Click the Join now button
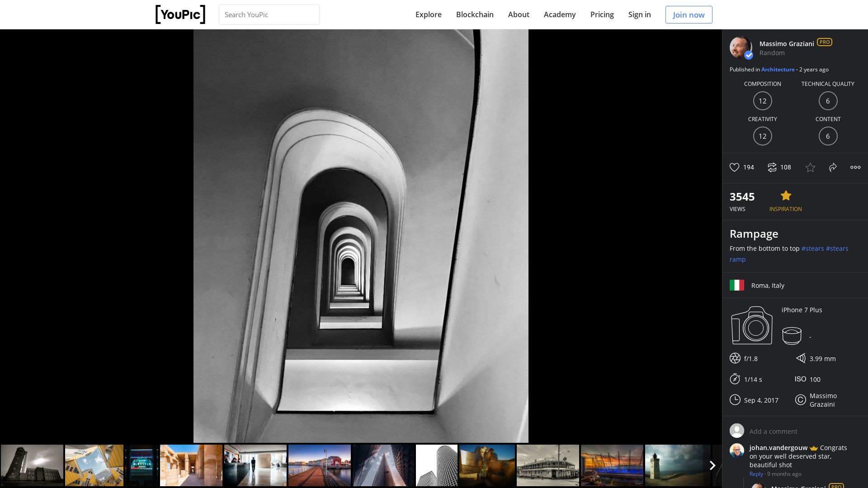This screenshot has width=868, height=488. [x=688, y=14]
